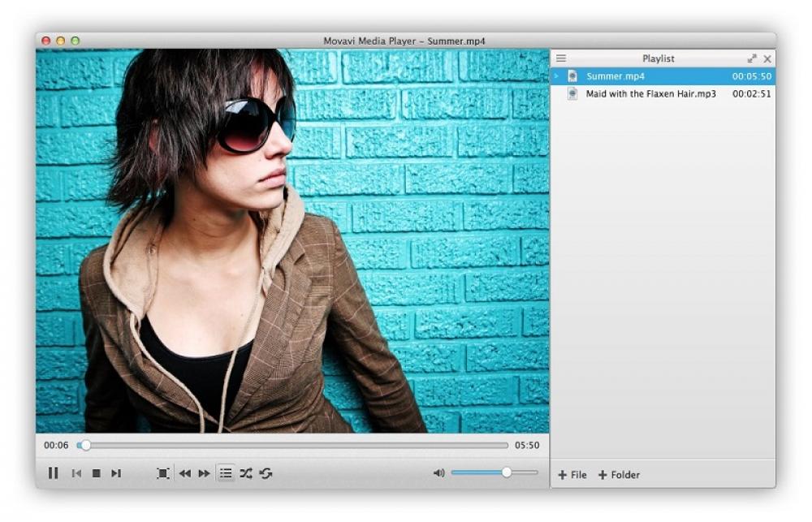Toggle the playlist panel visibility
The height and width of the screenshot is (522, 812).
click(x=224, y=473)
